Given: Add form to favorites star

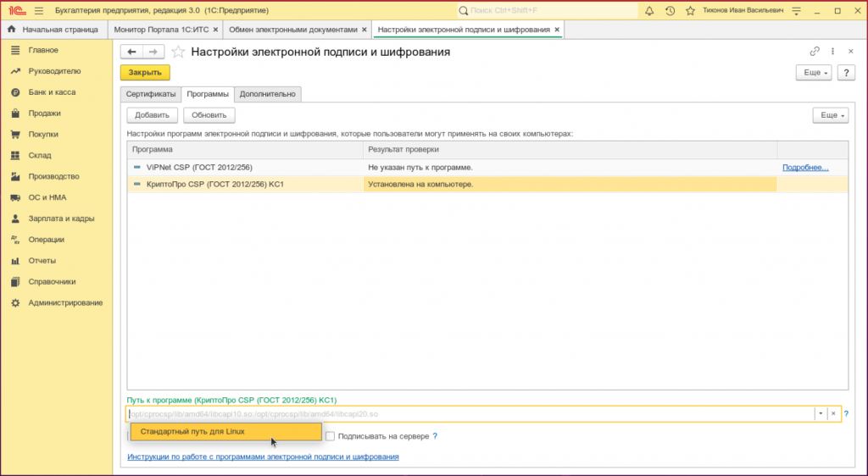Looking at the screenshot, I should click(178, 52).
